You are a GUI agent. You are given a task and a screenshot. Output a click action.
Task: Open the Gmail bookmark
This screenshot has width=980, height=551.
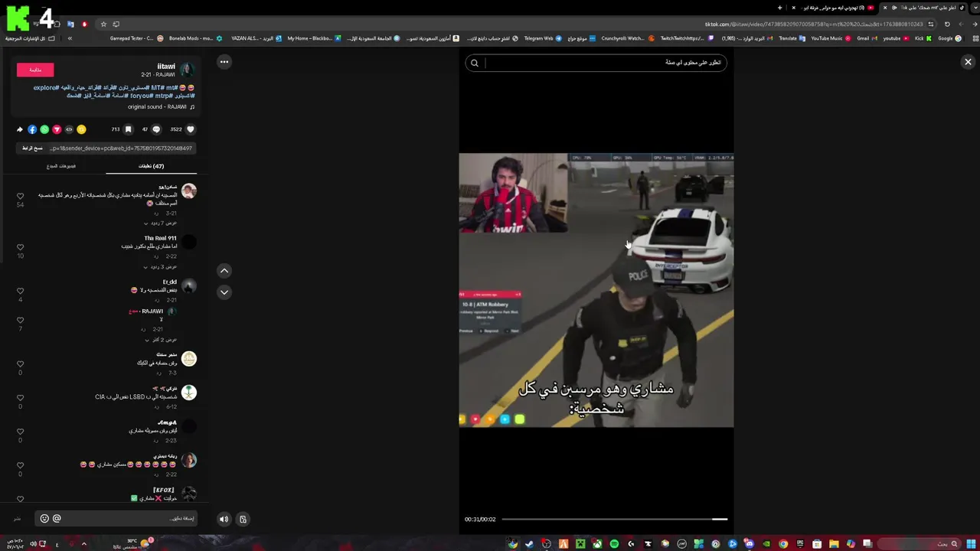[x=867, y=38]
